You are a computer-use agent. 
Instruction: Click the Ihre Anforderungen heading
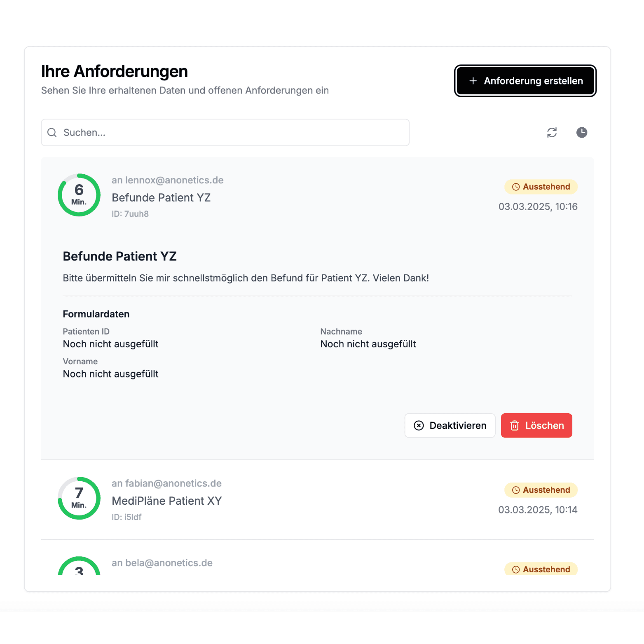click(115, 71)
